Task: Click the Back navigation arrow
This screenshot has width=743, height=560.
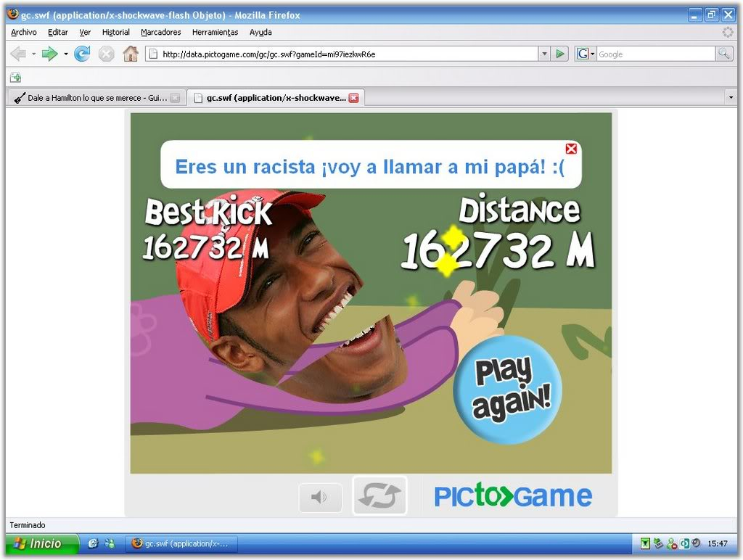Action: [18, 54]
